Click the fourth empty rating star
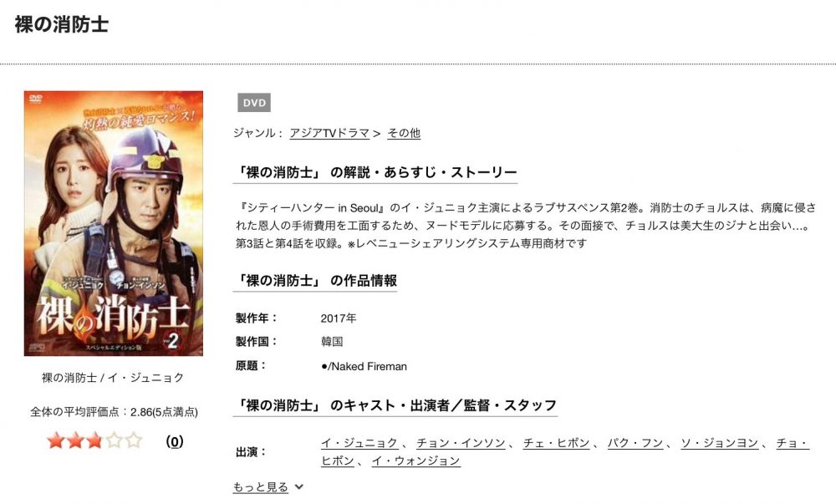The width and height of the screenshot is (836, 504). point(114,440)
